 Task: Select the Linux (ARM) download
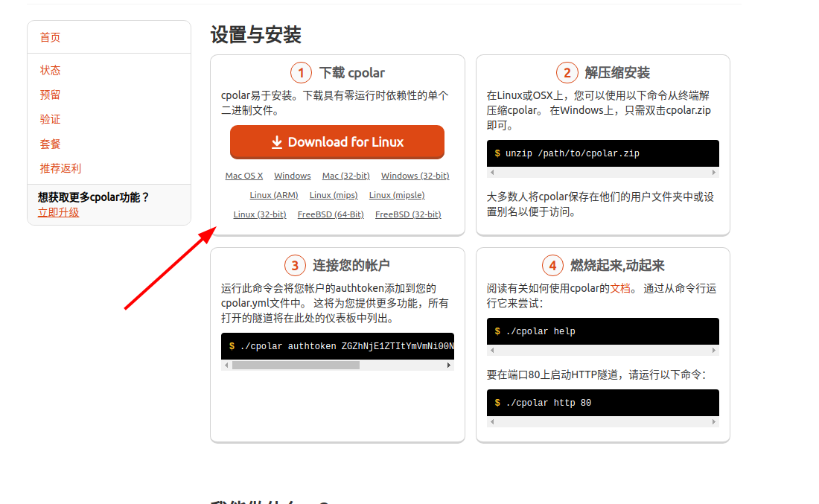[x=273, y=195]
